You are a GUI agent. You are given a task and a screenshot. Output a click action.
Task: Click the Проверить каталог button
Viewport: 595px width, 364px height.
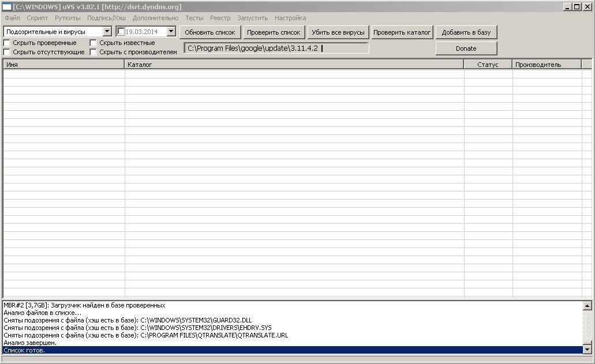pos(402,32)
